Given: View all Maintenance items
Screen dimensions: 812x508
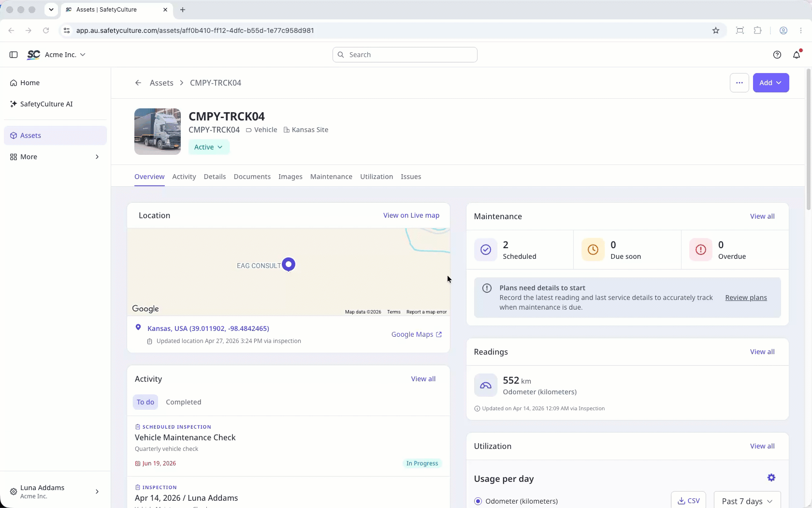Looking at the screenshot, I should tap(762, 216).
